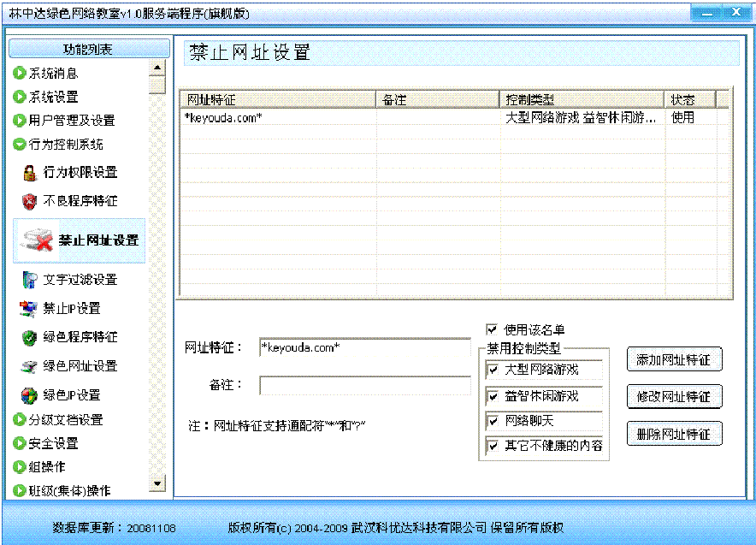Collapse the 行为控制系统 section
This screenshot has height=545, width=756.
tap(20, 145)
